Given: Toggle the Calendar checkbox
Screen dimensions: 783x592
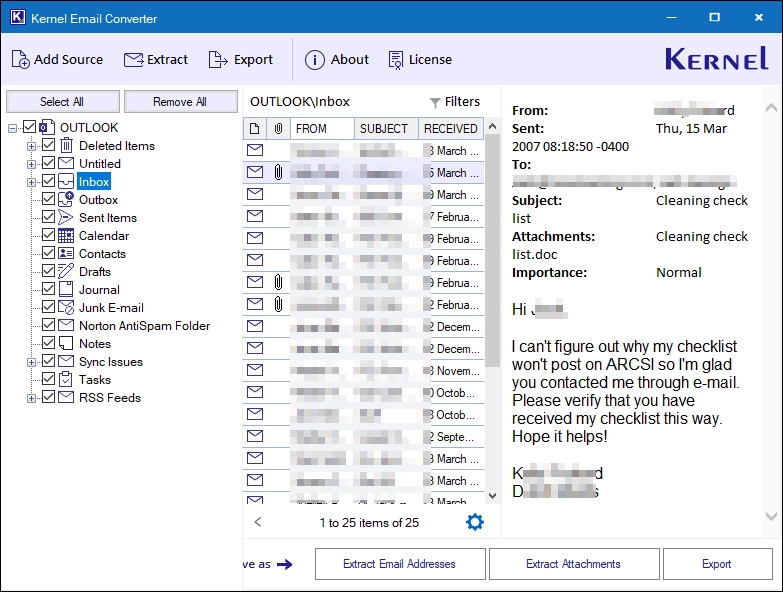Looking at the screenshot, I should [48, 235].
